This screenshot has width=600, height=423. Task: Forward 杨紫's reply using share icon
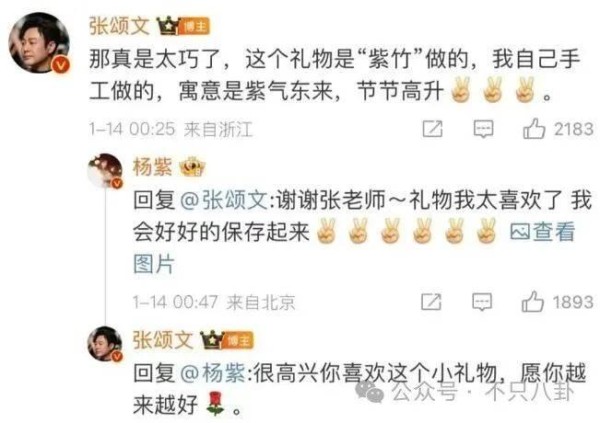[x=431, y=302]
